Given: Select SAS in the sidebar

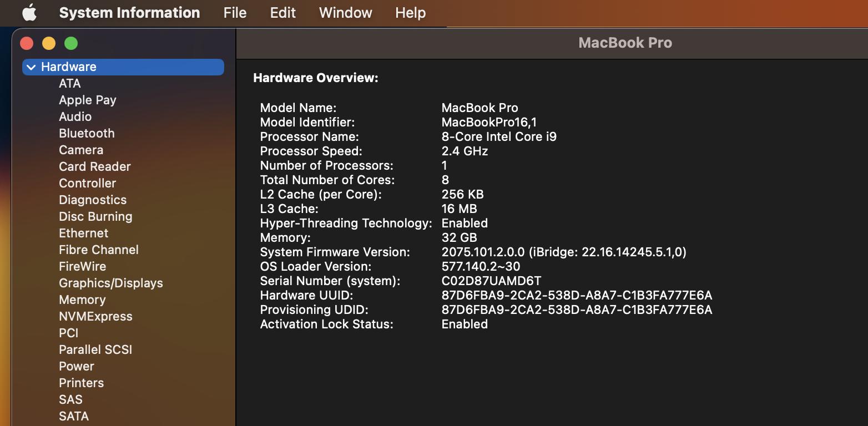Looking at the screenshot, I should (x=70, y=399).
